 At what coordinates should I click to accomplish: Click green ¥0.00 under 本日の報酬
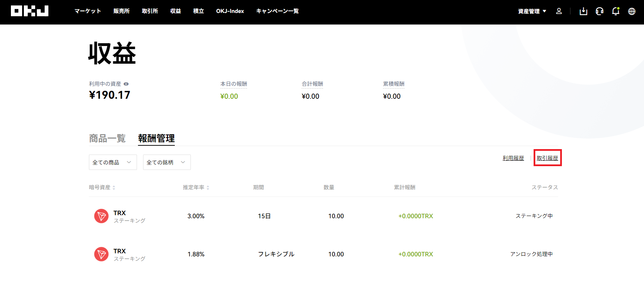click(229, 96)
